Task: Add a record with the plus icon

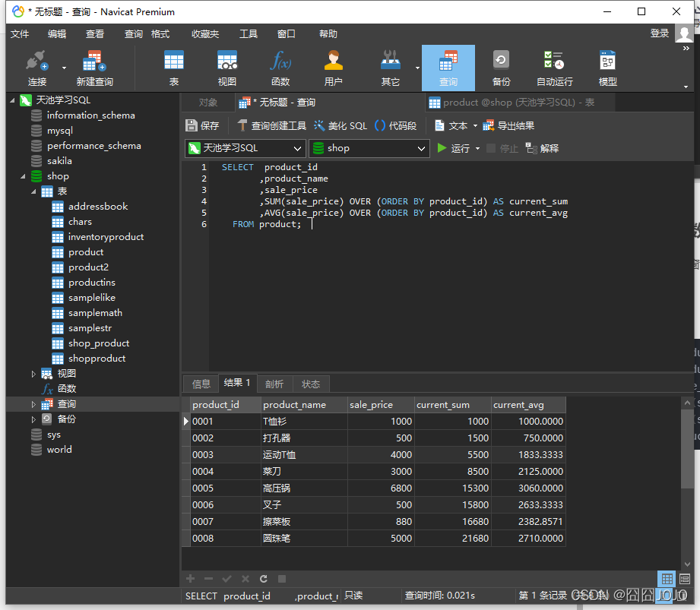Action: [x=191, y=579]
